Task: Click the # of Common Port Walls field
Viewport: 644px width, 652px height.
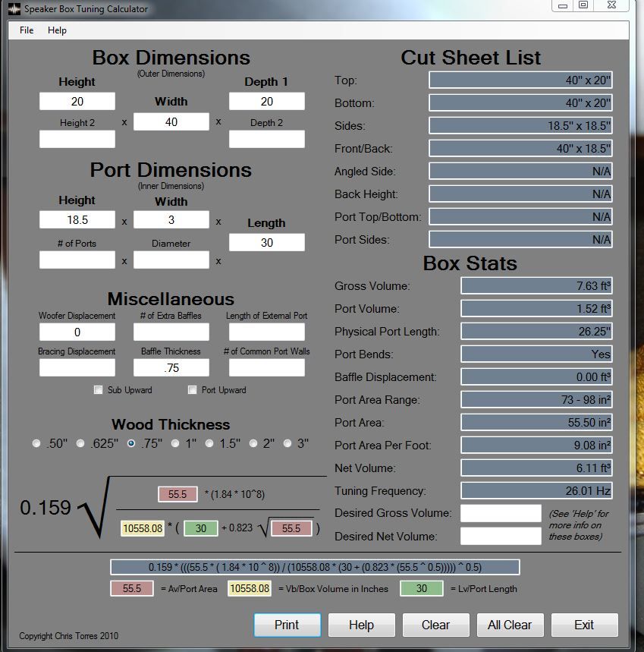Action: click(267, 368)
